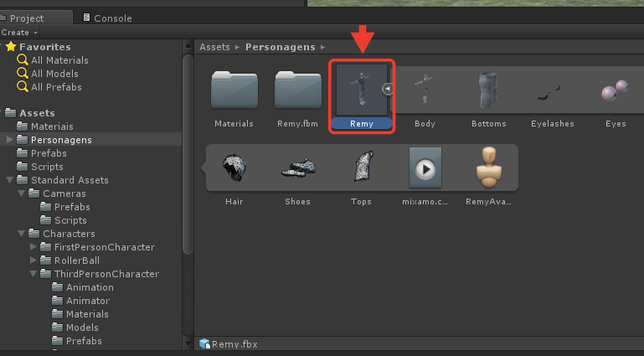Select the Cameras folder in tree
Viewport: 644px width, 356px height.
point(57,193)
